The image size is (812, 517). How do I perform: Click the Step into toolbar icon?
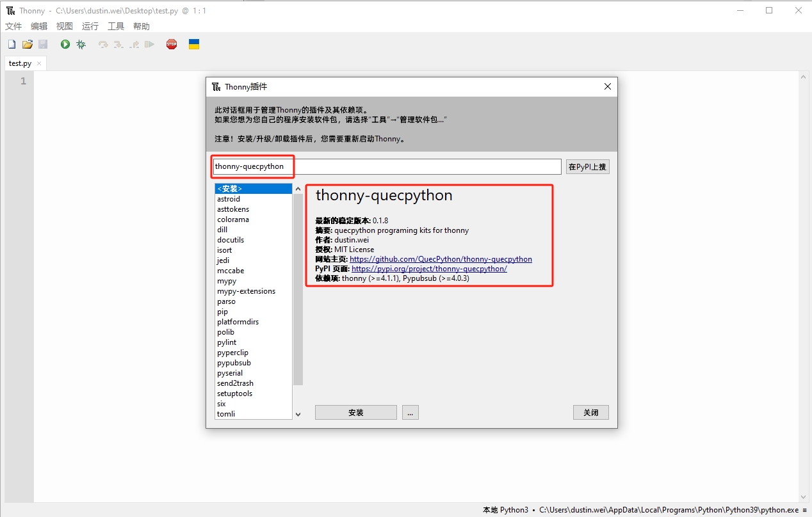[118, 44]
